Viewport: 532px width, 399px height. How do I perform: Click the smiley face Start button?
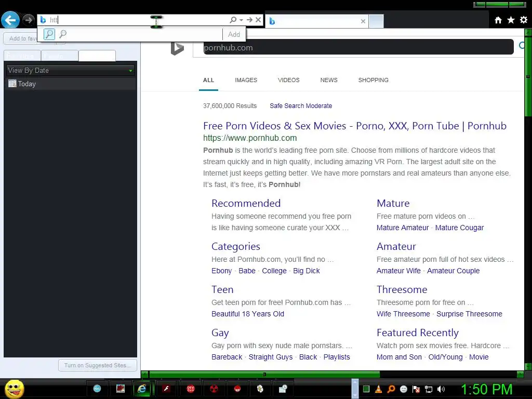click(15, 389)
